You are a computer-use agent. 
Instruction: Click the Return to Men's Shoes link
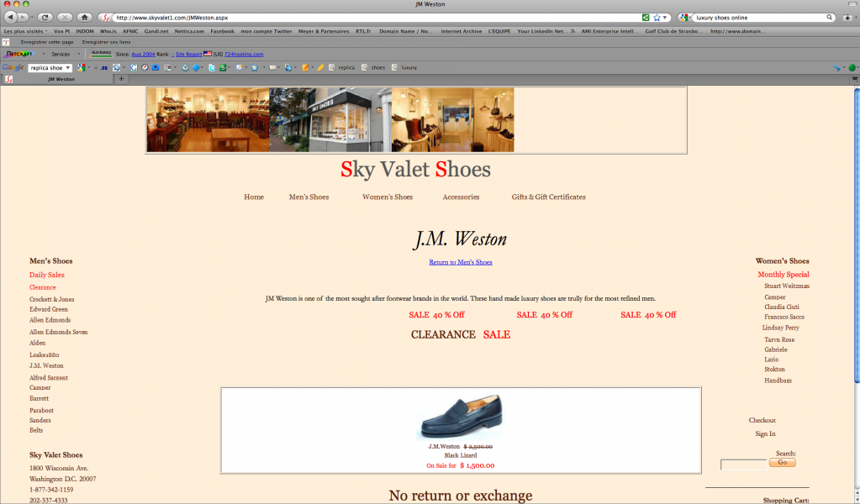point(461,262)
